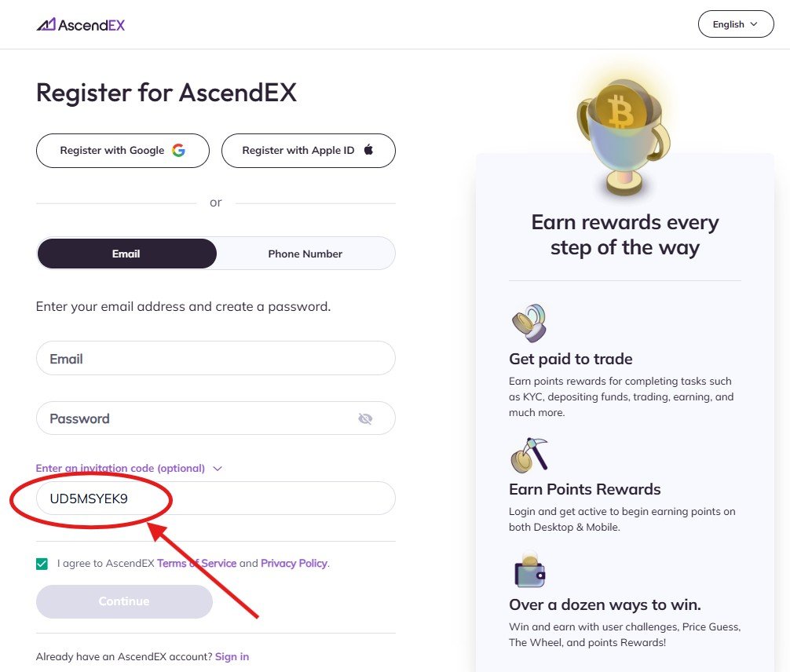Focus the Email input field
Image resolution: width=790 pixels, height=672 pixels.
215,359
